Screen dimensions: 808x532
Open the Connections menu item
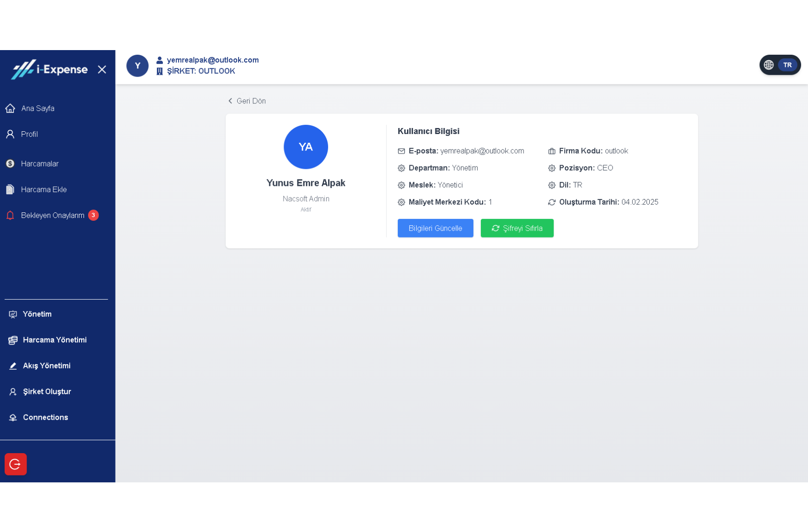[x=45, y=417]
